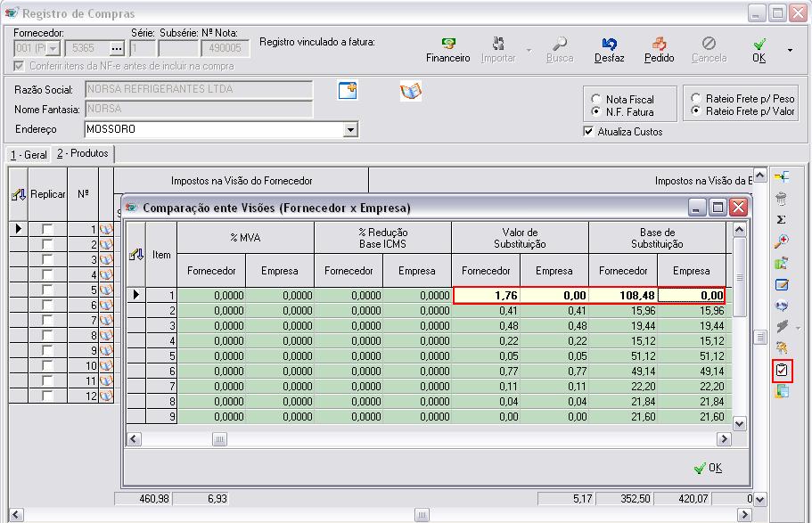The image size is (812, 523).
Task: Click the book icon in product row 1
Action: [x=106, y=229]
